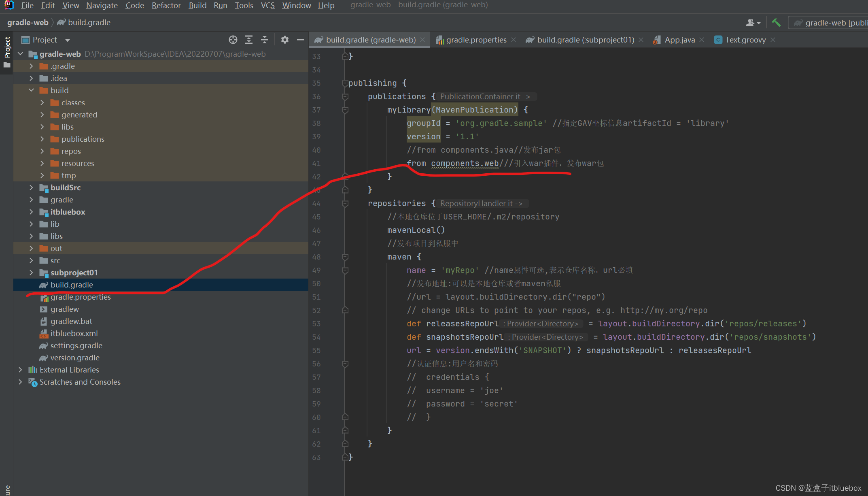The image size is (868, 496).
Task: Click the mavenLocal() call on line 46
Action: pos(416,230)
